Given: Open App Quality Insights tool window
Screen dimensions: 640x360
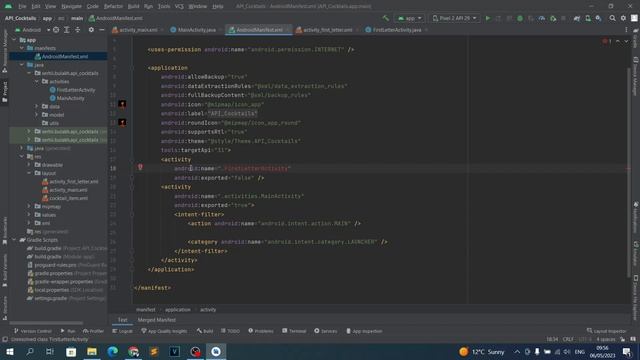Looking at the screenshot, I should tap(164, 331).
